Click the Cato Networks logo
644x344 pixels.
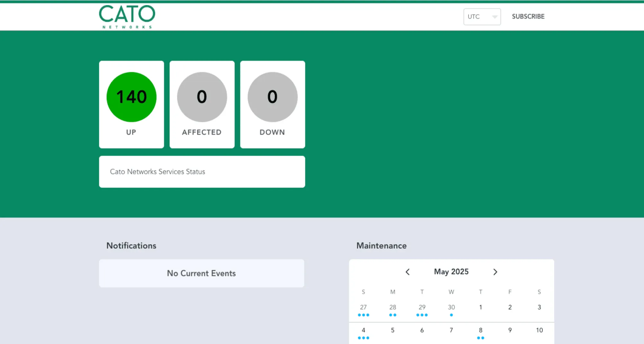click(x=127, y=17)
